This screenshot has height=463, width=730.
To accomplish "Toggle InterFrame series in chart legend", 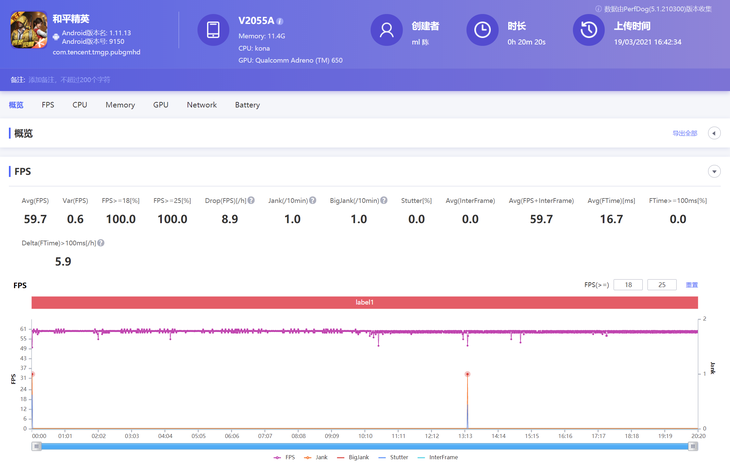I will coord(437,457).
